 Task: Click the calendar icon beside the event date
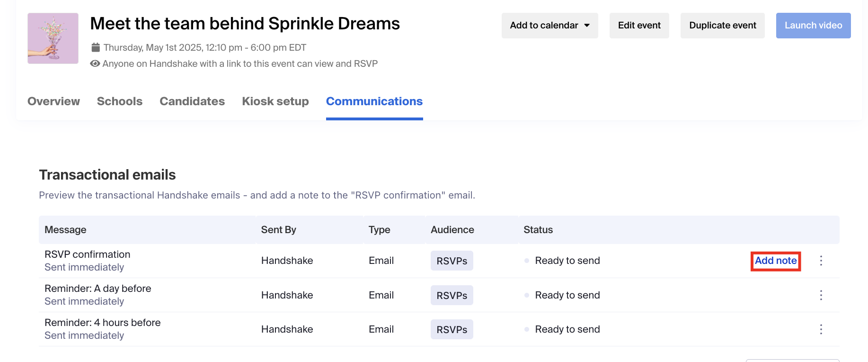[x=96, y=47]
